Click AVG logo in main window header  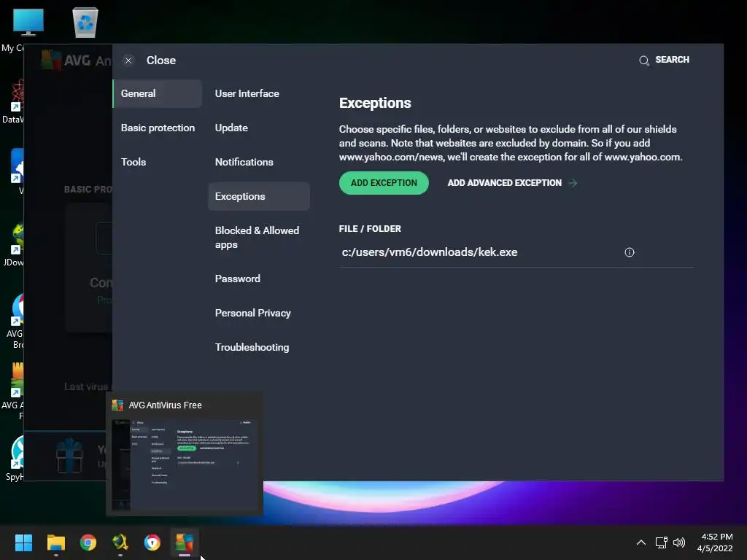point(52,61)
